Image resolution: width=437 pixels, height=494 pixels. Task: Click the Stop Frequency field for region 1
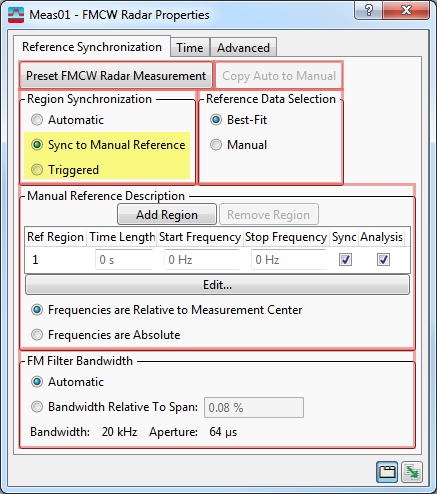[289, 260]
